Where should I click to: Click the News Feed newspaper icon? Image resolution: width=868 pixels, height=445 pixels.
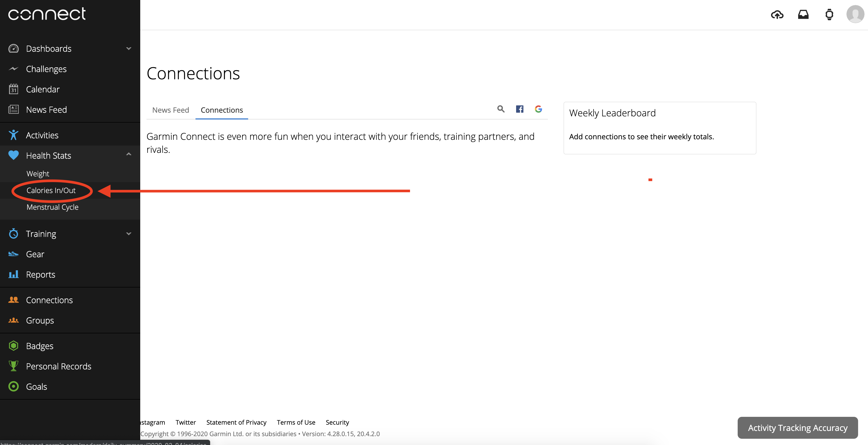[14, 109]
